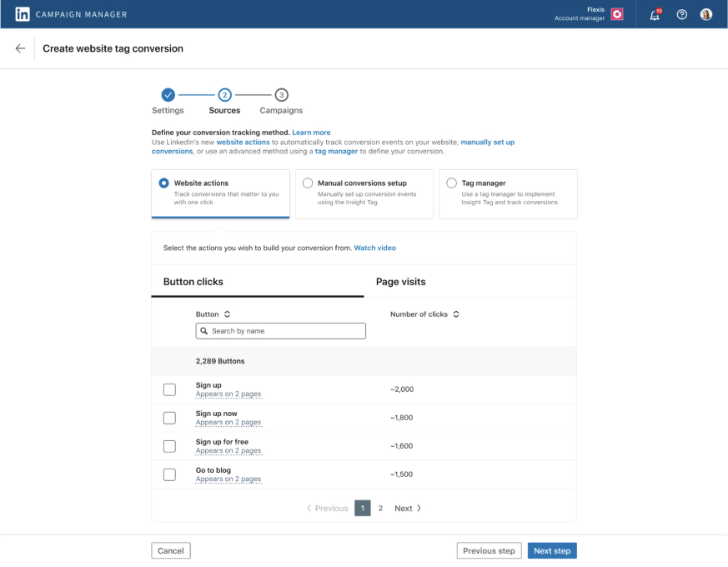Image resolution: width=728 pixels, height=567 pixels.
Task: Check the Go to blog checkbox
Action: (x=169, y=474)
